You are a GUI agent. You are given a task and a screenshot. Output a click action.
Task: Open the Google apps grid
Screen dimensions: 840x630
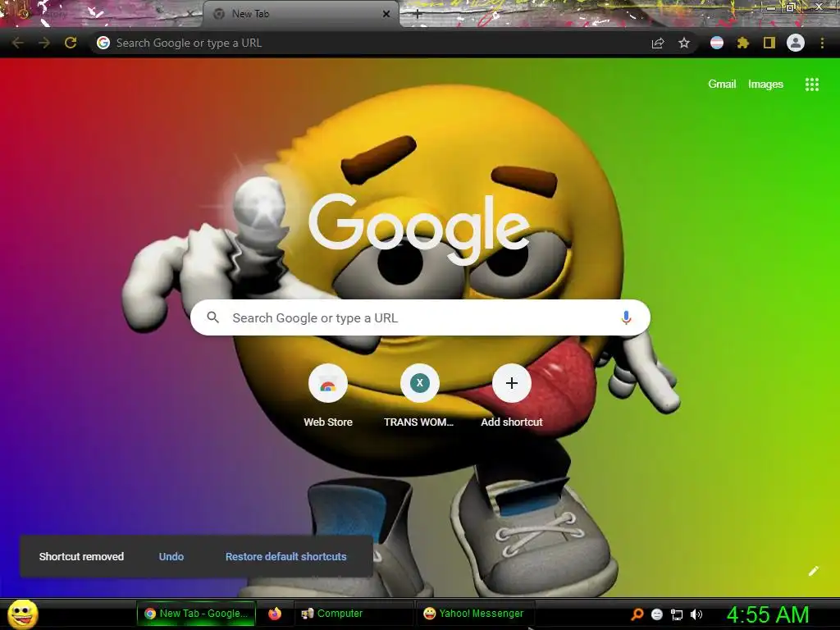pyautogui.click(x=811, y=84)
